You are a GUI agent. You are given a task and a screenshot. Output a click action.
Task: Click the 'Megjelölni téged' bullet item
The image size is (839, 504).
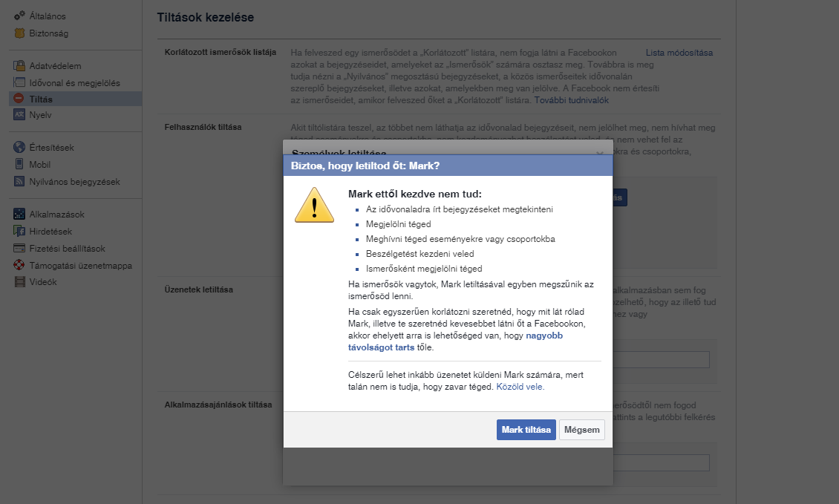point(398,224)
